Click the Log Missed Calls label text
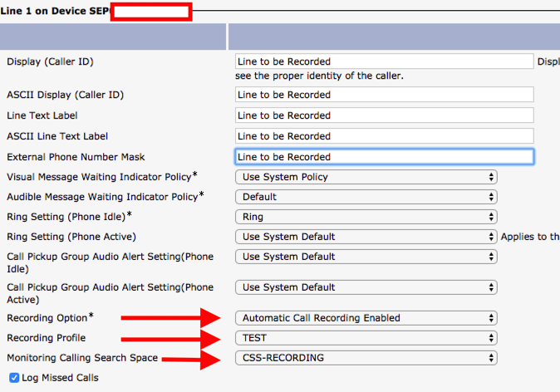This screenshot has width=560, height=392. pyautogui.click(x=60, y=378)
